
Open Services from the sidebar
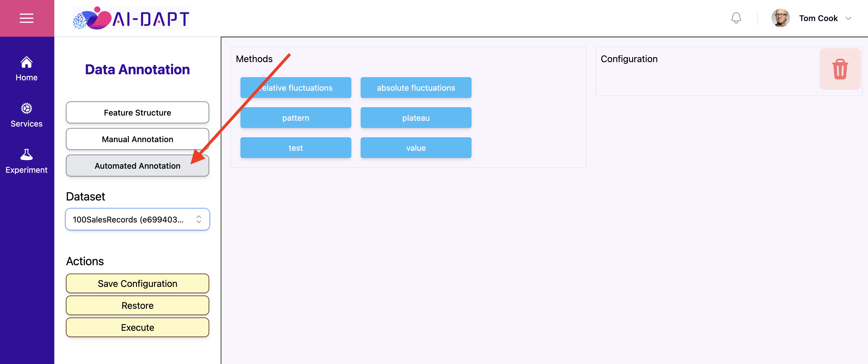[x=27, y=115]
